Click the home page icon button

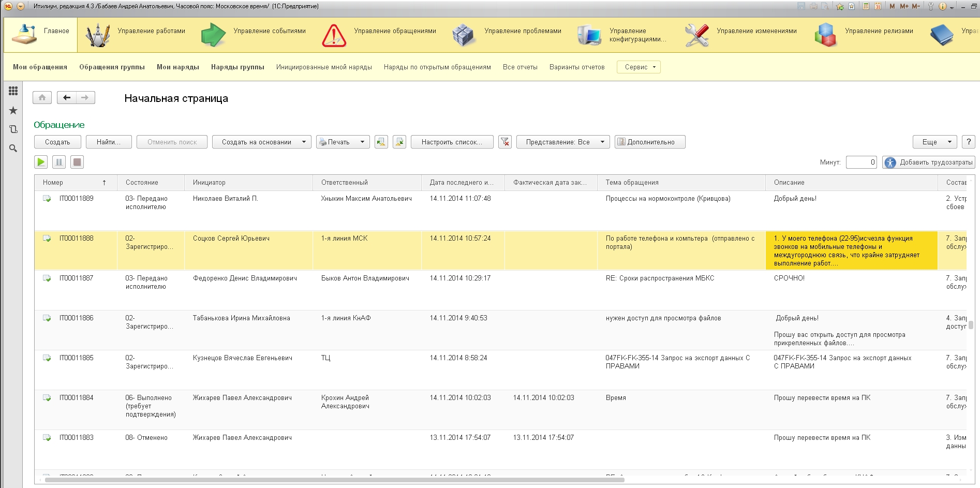(x=42, y=97)
